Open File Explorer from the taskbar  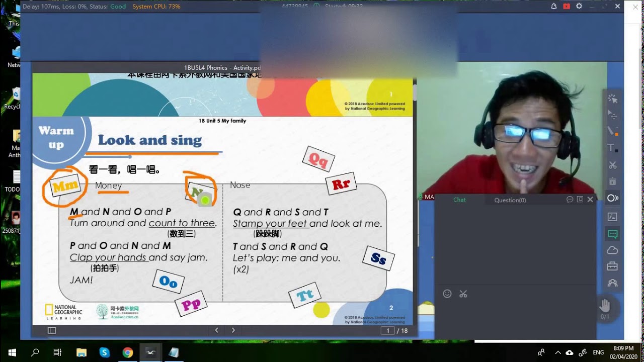[81, 352]
